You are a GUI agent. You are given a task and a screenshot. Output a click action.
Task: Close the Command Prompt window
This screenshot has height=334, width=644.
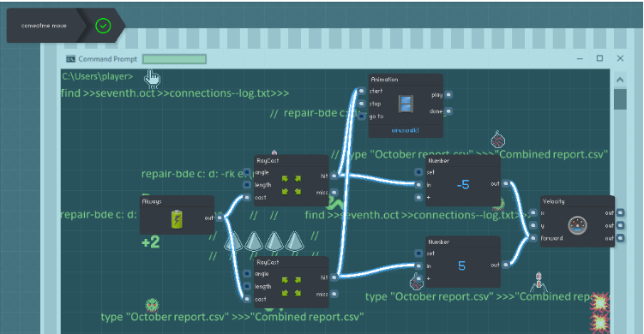[x=620, y=58]
